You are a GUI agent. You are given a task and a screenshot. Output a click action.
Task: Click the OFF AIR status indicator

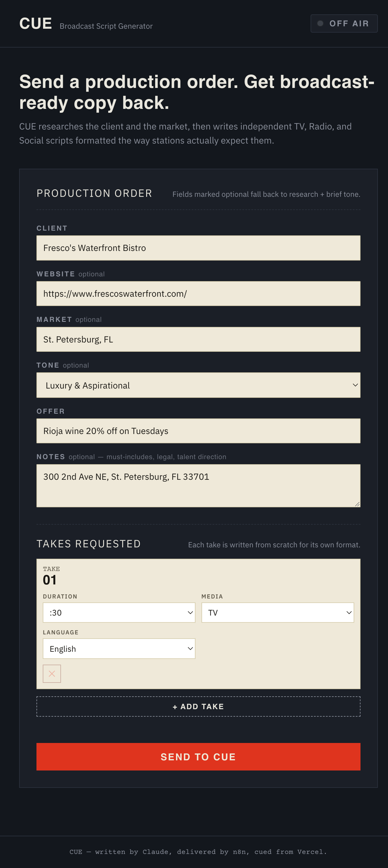(x=344, y=24)
